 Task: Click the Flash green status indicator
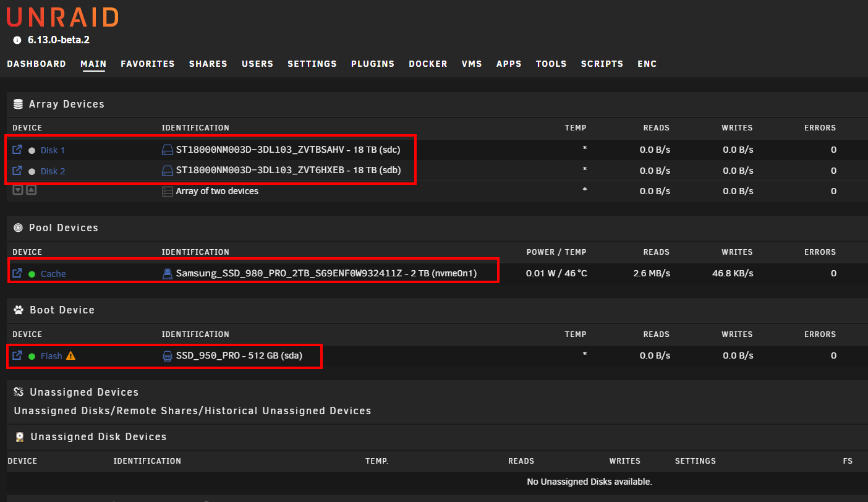click(x=32, y=356)
